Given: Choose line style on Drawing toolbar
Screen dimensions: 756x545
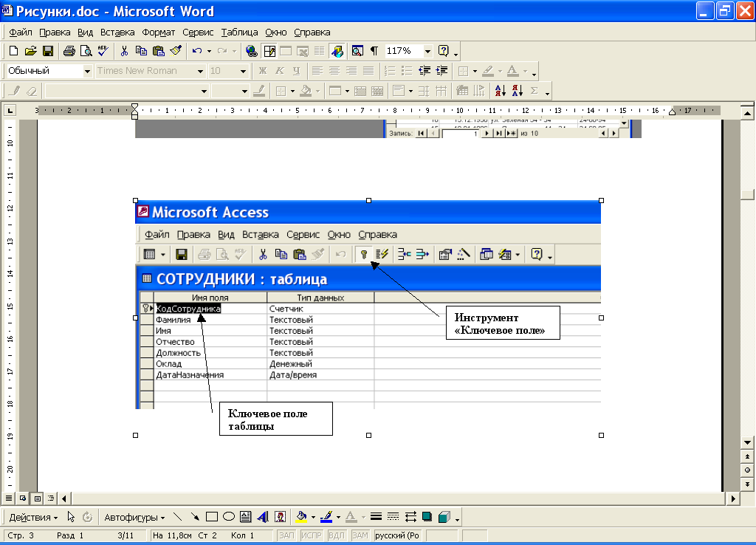Looking at the screenshot, I should [376, 517].
